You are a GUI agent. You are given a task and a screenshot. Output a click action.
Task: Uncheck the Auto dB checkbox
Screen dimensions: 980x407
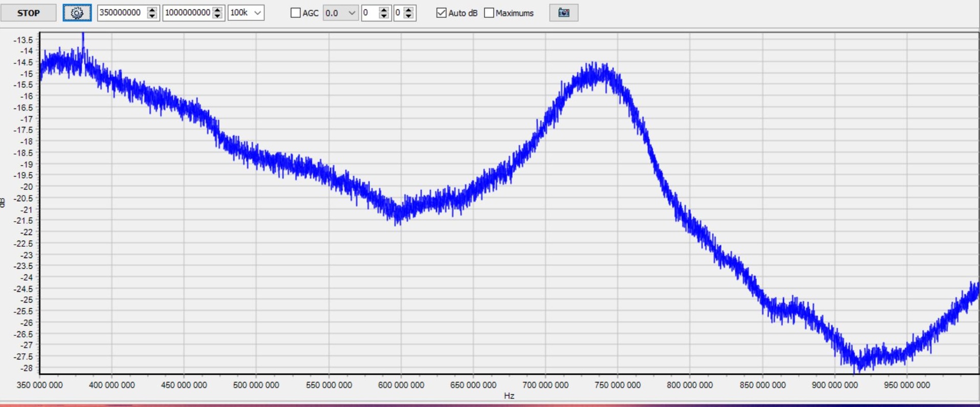click(441, 13)
